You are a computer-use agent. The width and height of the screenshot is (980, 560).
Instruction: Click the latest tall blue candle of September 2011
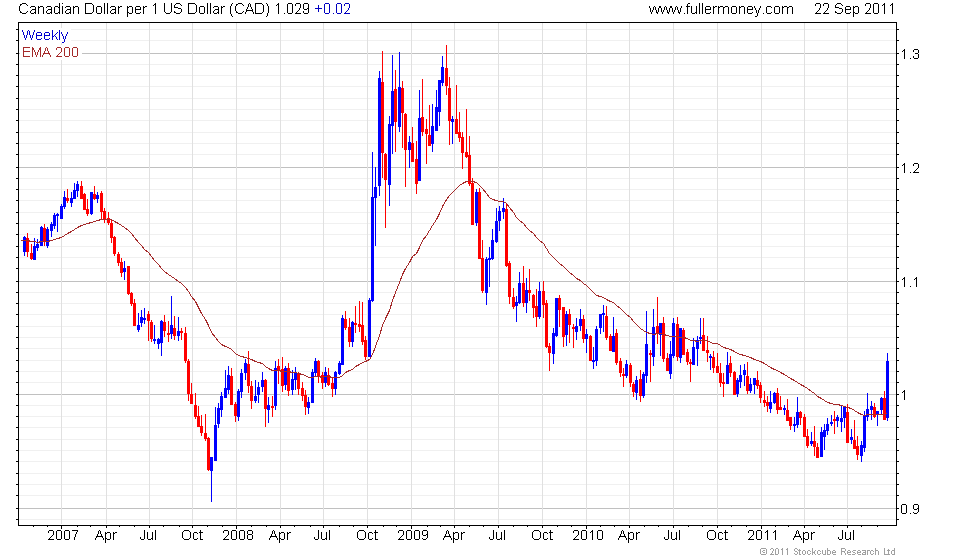[888, 388]
